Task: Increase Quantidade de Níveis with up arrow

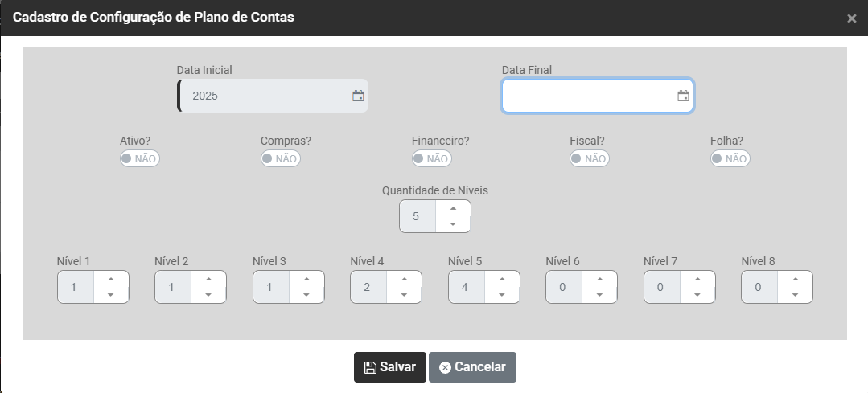Action: click(453, 208)
